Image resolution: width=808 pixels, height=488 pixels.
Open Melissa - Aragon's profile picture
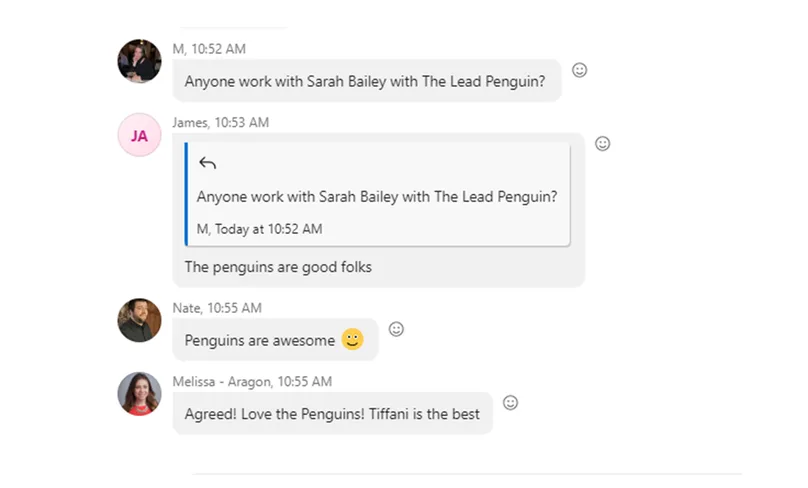coord(139,394)
